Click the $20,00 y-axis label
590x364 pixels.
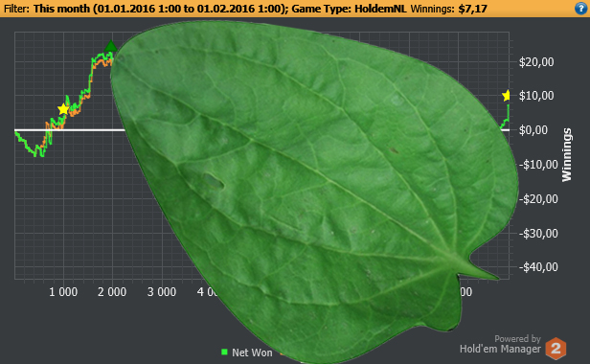click(x=536, y=62)
